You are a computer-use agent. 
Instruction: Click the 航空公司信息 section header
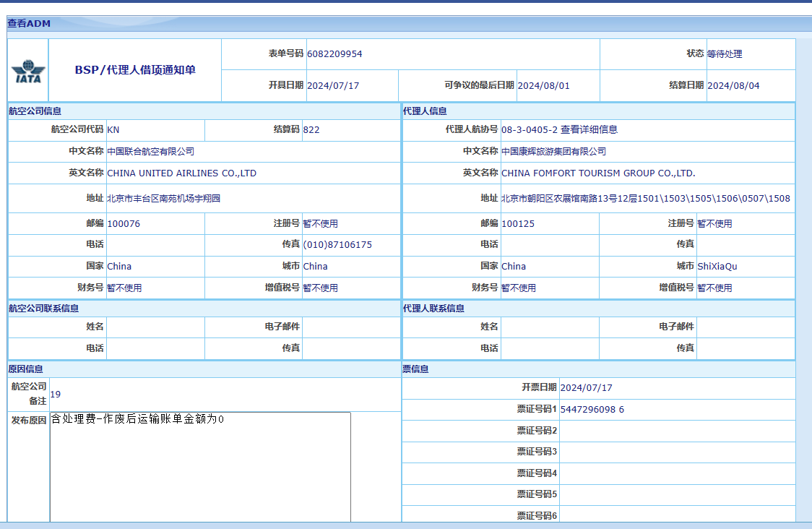(x=35, y=111)
